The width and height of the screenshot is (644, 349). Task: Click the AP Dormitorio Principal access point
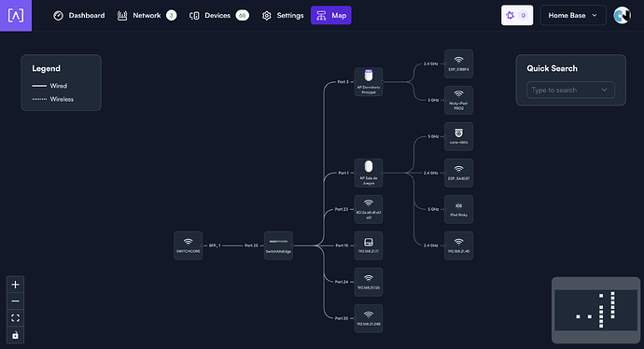[x=369, y=82]
